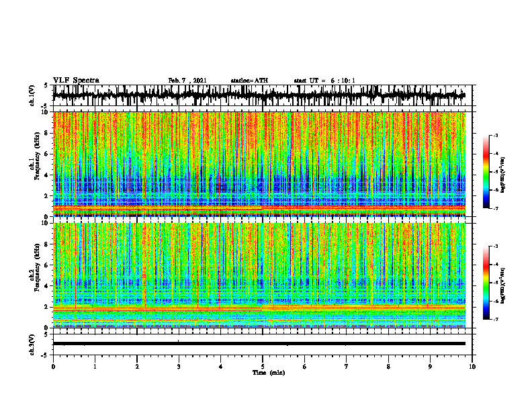Viewport: 532px width, 411px height.
Task: Click the "6" tick on ch.2 frequency axis
Action: [47, 265]
